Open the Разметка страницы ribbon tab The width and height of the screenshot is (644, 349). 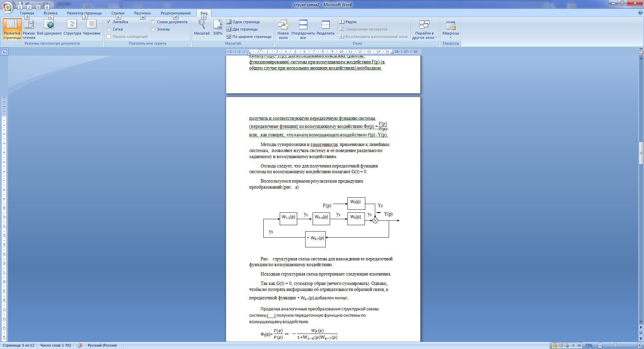pos(84,13)
